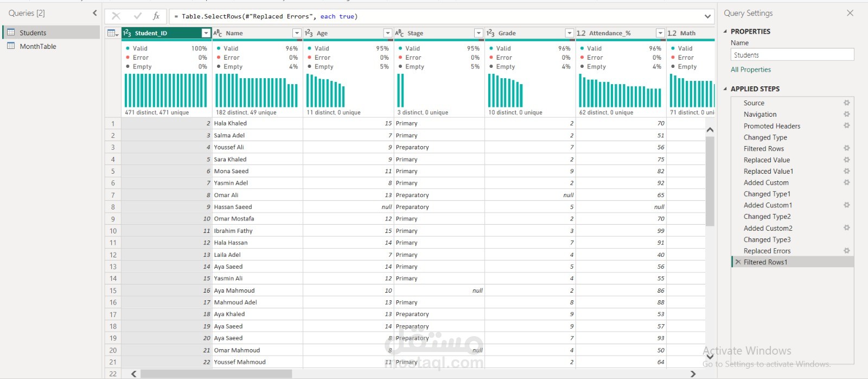Delete the Filtered Rows1 step X icon
Screen dimensions: 868x379
pyautogui.click(x=738, y=262)
